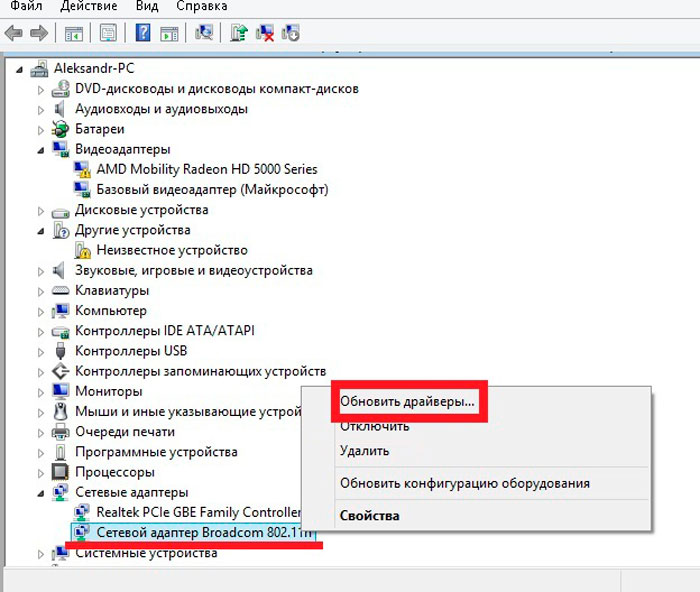This screenshot has height=592, width=700.
Task: Choose Удалить in context menu
Action: tap(364, 450)
